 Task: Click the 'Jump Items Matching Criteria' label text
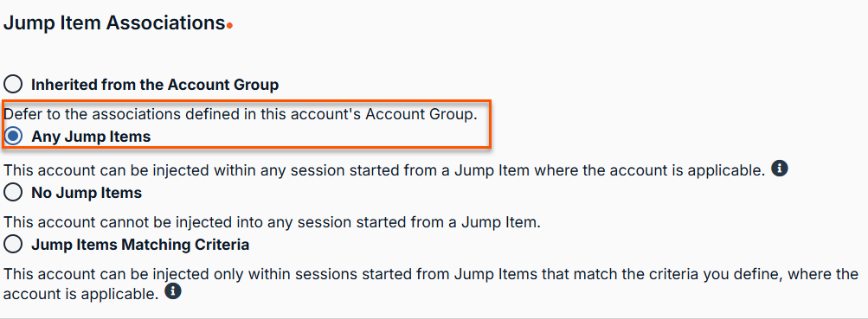pos(140,244)
